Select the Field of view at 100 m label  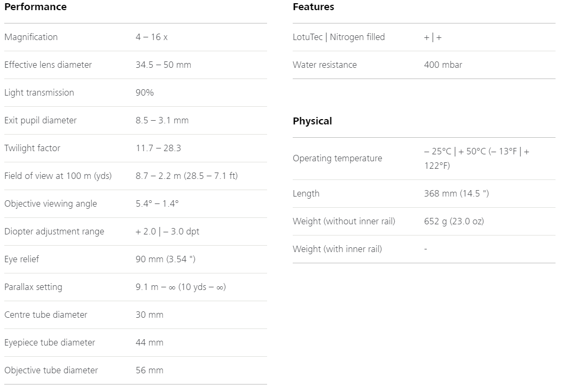(58, 176)
